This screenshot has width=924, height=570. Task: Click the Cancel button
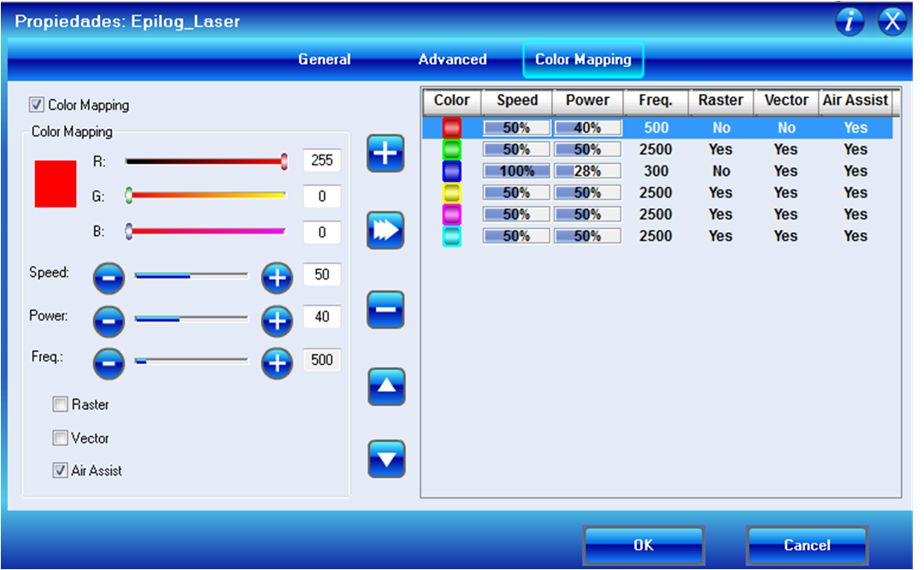pyautogui.click(x=807, y=545)
